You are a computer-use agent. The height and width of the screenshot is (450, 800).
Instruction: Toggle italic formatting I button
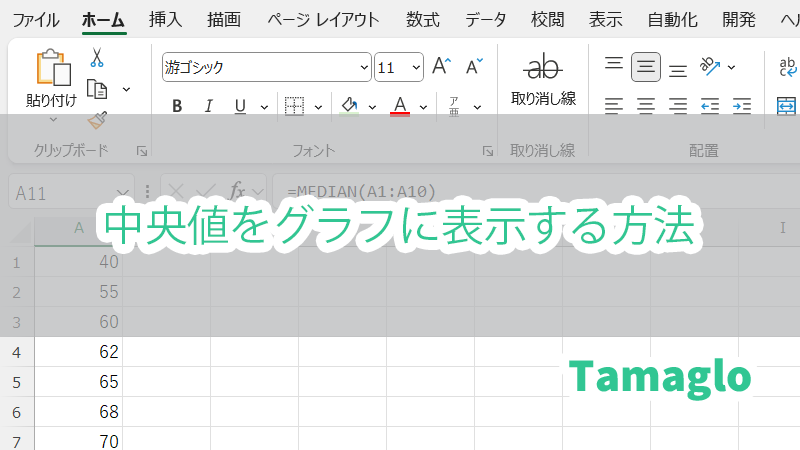(x=208, y=106)
